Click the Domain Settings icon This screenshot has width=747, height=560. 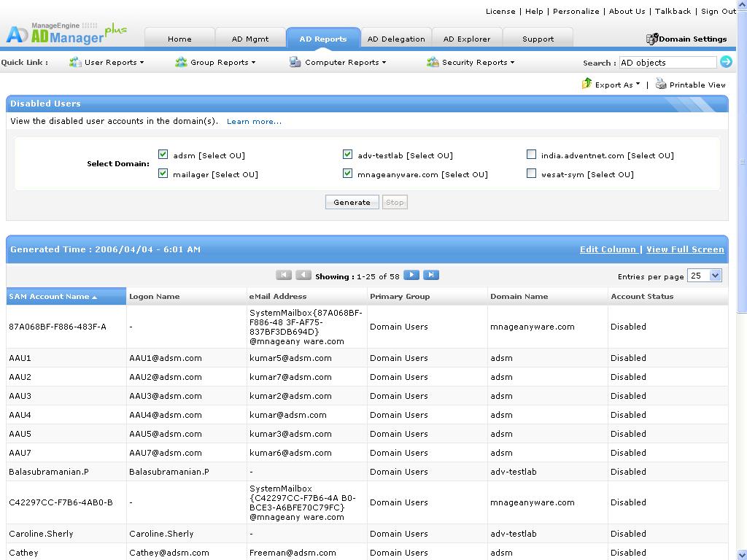(652, 39)
